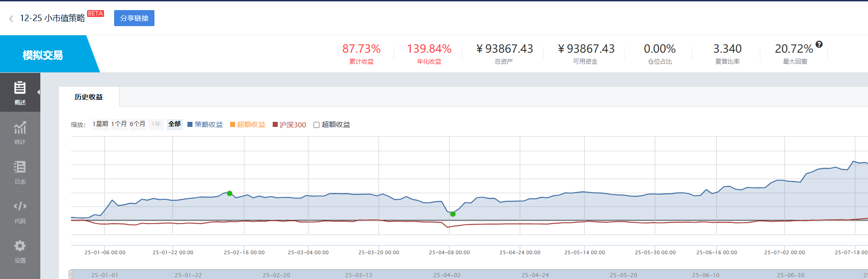This screenshot has height=279, width=868.
Task: Toggle 策略收益 blue legend series
Action: point(205,125)
